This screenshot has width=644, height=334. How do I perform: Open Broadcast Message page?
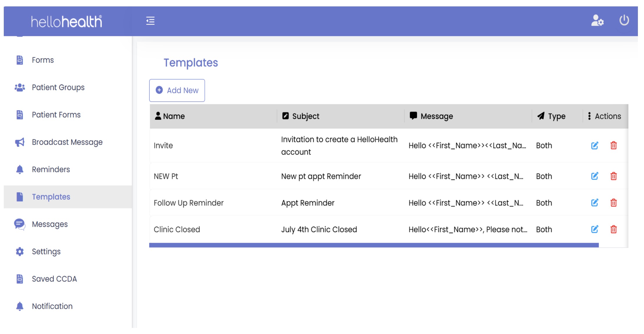pos(67,142)
